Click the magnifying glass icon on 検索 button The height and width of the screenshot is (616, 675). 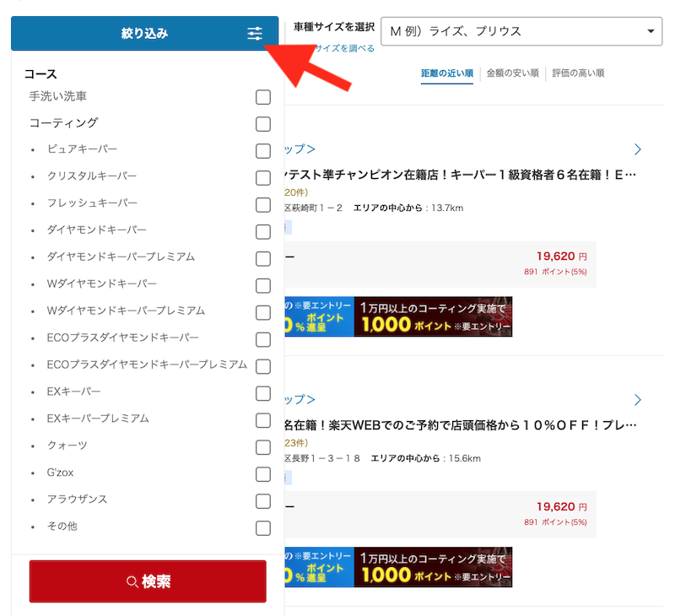pos(132,582)
